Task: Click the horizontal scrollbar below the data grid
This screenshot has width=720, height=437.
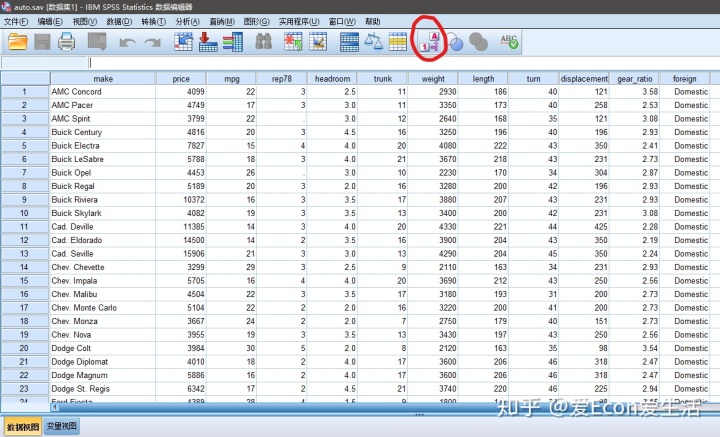Action: tap(386, 407)
